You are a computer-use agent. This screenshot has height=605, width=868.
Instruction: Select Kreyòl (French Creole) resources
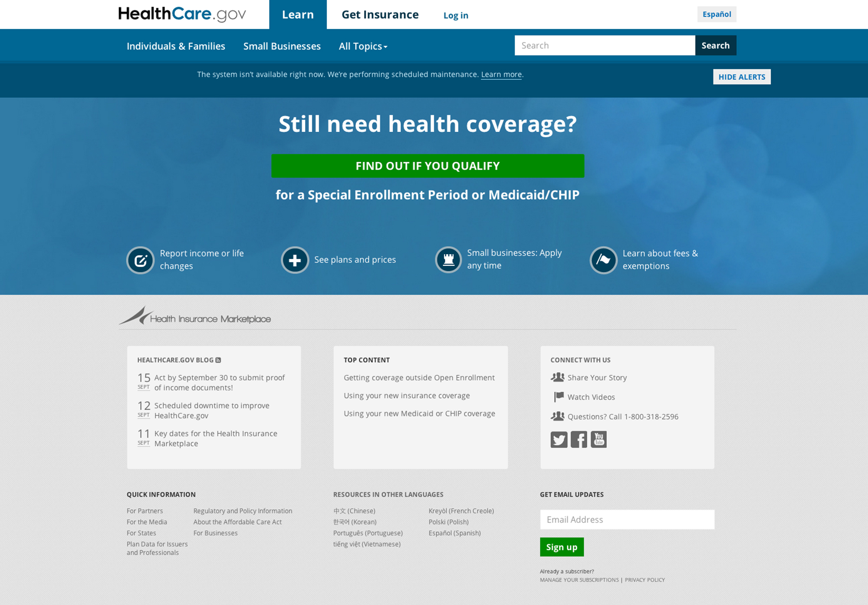click(x=461, y=511)
